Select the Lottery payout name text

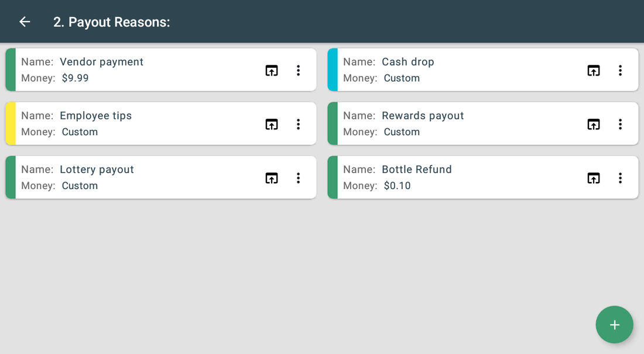pos(97,170)
